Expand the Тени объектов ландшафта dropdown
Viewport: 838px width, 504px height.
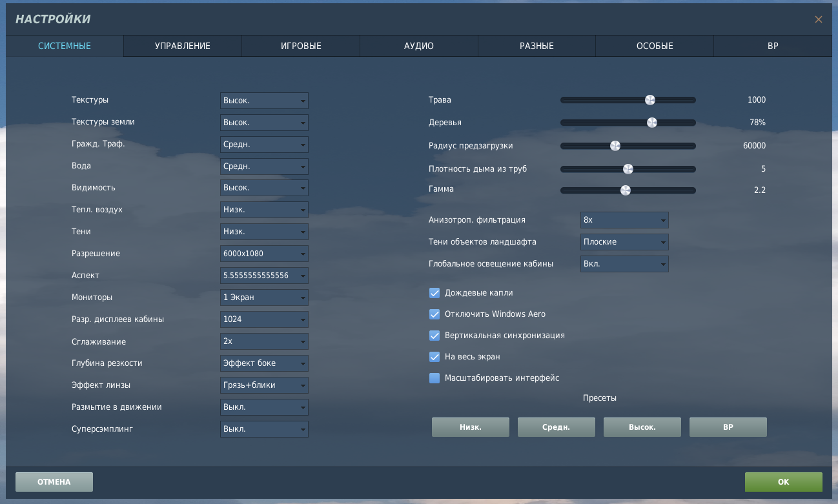624,242
